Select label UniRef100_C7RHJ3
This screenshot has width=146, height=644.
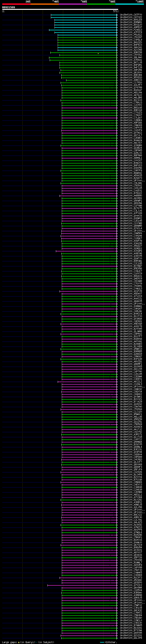pyautogui.click(x=131, y=103)
